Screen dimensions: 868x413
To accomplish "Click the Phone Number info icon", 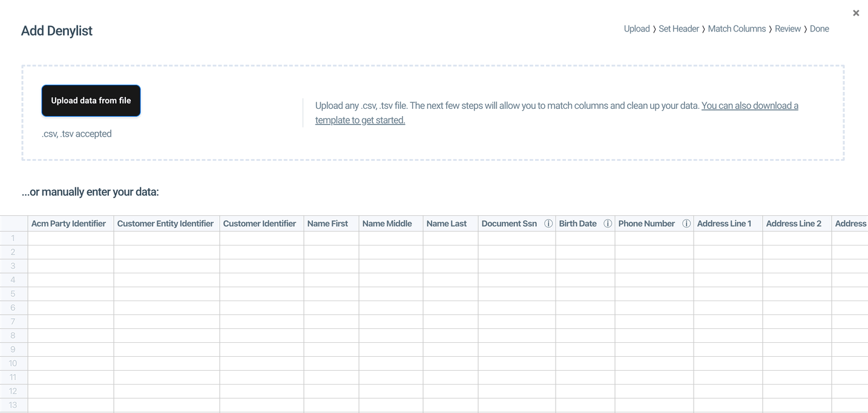I will 686,224.
